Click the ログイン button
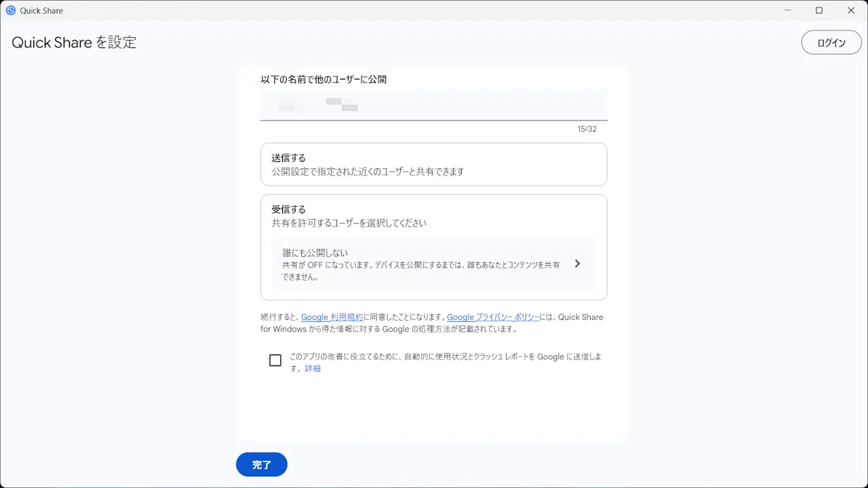Viewport: 868px width, 488px height. 831,43
